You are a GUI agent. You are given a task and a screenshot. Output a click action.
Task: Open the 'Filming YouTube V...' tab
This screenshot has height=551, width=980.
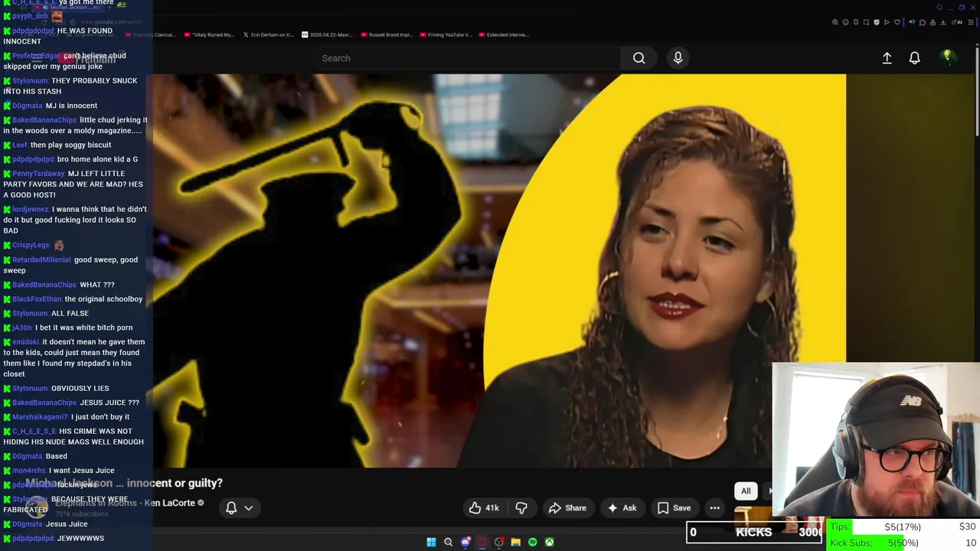click(x=446, y=34)
